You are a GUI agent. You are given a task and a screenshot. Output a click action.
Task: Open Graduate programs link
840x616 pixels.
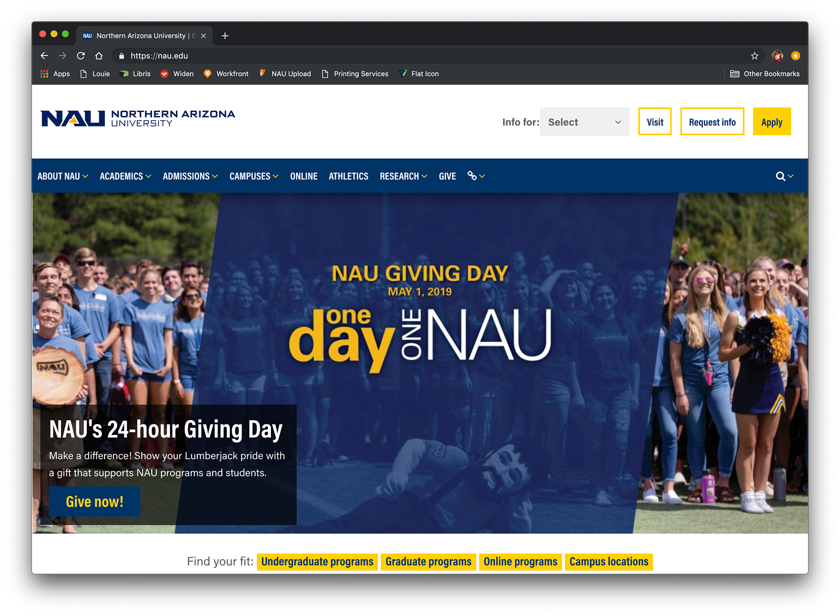pyautogui.click(x=428, y=562)
